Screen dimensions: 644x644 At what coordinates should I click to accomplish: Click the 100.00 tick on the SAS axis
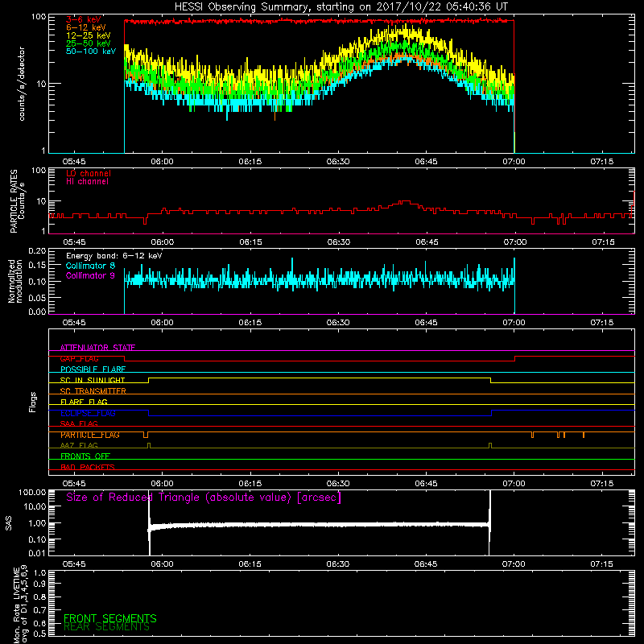pos(32,493)
